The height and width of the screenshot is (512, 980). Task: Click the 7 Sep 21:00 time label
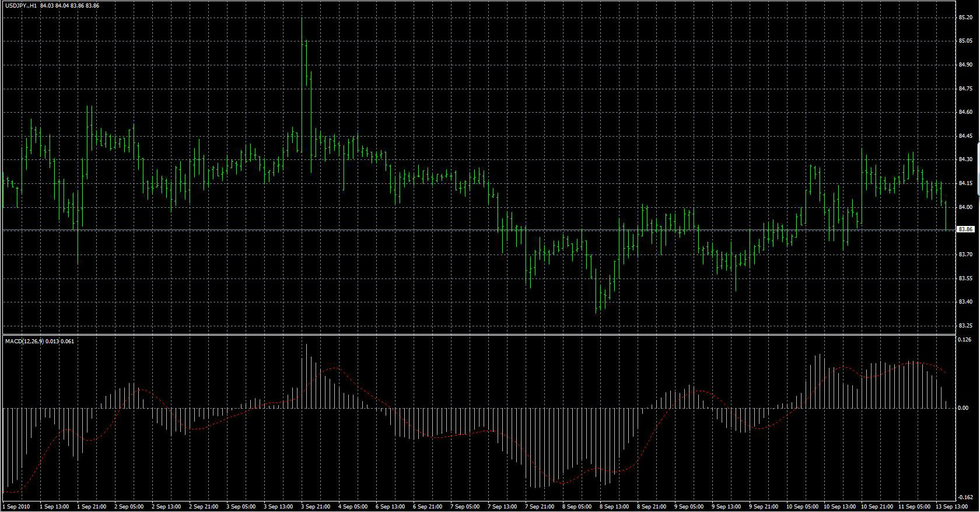[x=540, y=507]
